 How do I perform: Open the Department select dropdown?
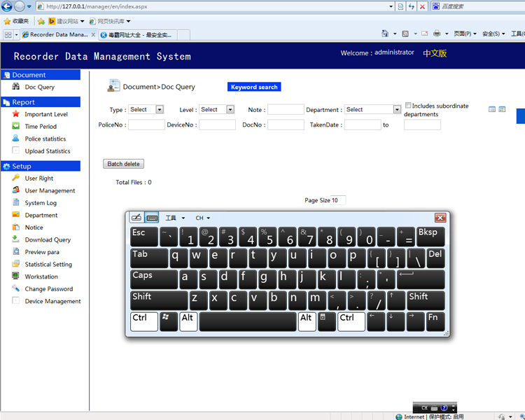(x=395, y=109)
